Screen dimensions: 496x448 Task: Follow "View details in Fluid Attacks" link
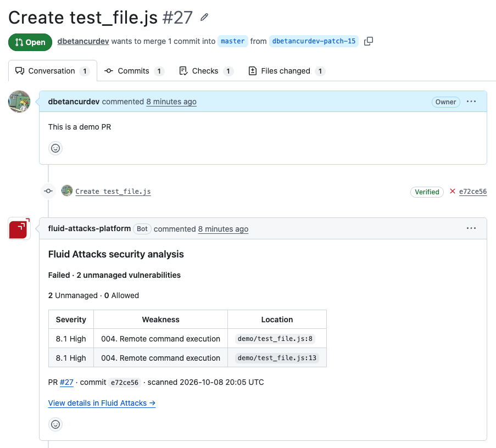pyautogui.click(x=102, y=403)
